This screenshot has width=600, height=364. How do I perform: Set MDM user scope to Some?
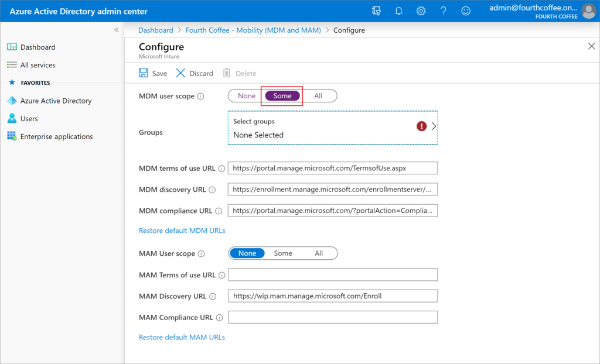tap(282, 96)
